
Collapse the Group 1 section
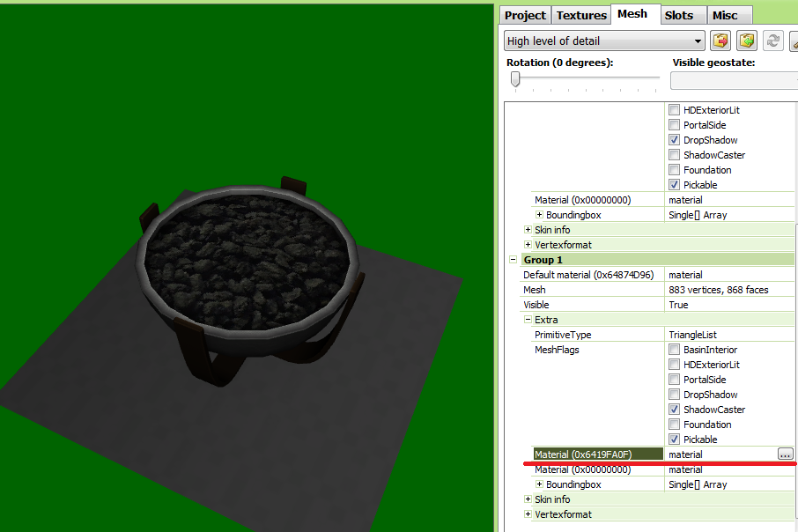click(513, 260)
